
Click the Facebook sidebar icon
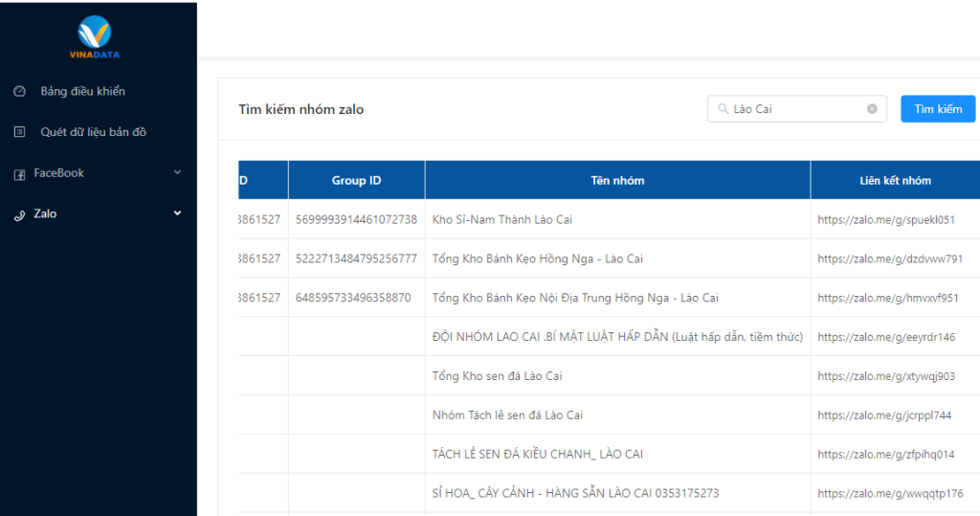[19, 174]
